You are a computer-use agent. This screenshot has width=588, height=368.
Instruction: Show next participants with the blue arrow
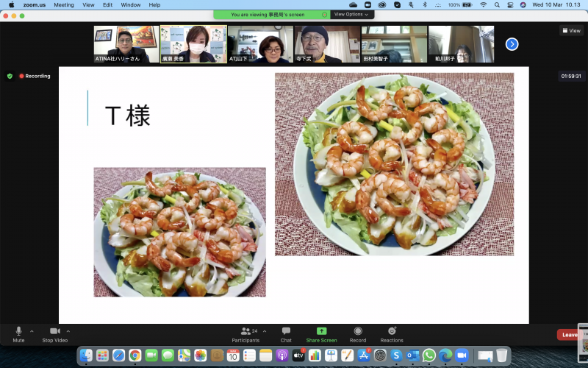point(512,44)
